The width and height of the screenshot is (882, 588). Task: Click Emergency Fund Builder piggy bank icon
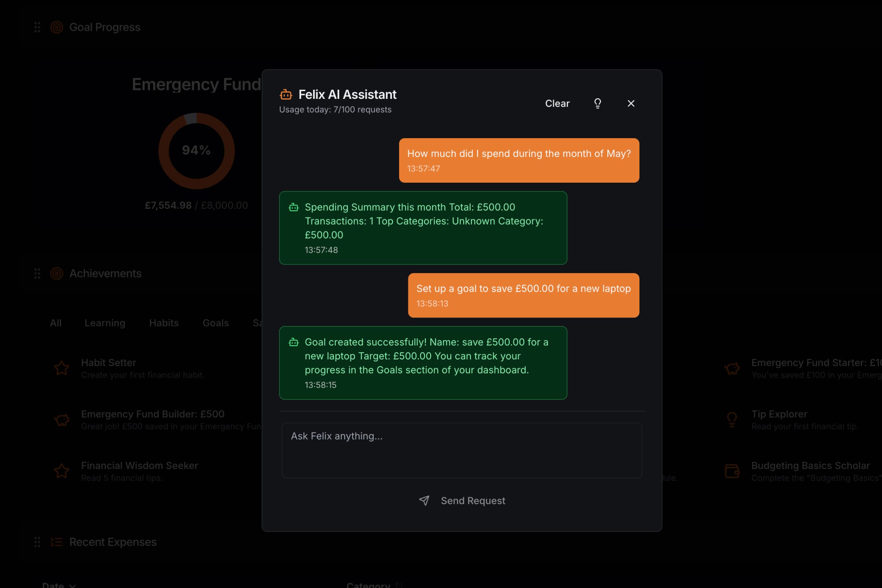coord(62,420)
